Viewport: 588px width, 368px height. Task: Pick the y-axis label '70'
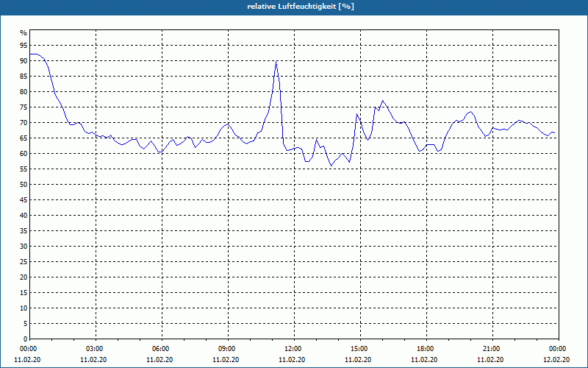click(24, 123)
